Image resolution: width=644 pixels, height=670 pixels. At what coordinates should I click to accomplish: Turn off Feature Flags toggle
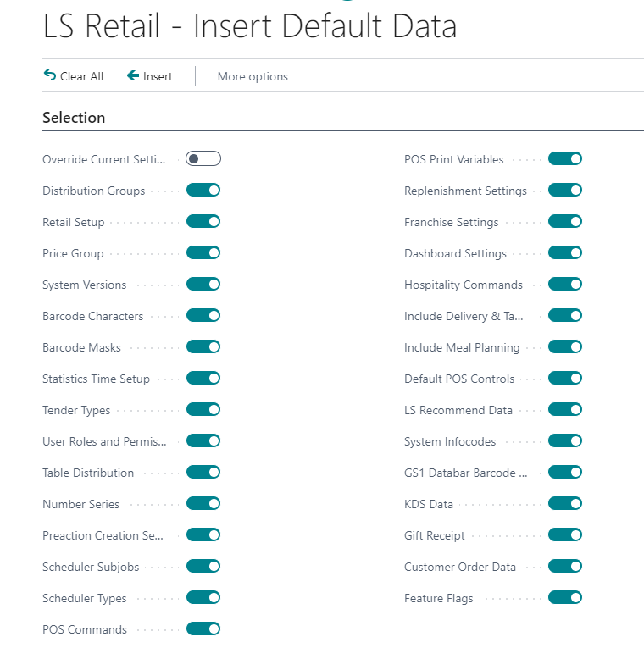(x=565, y=597)
